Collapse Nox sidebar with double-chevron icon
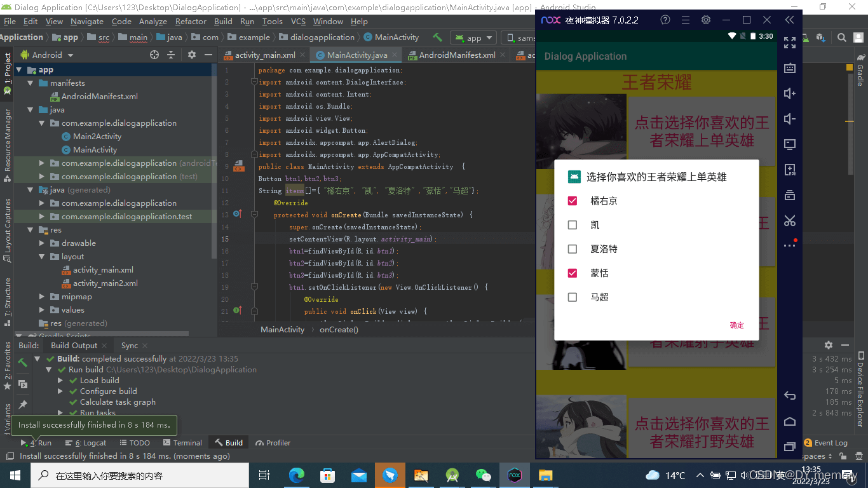 click(790, 20)
